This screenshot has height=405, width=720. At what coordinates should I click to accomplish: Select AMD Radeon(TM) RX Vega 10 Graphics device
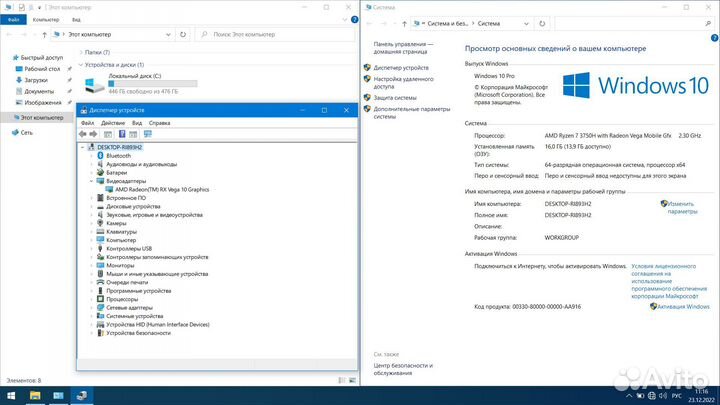[161, 189]
